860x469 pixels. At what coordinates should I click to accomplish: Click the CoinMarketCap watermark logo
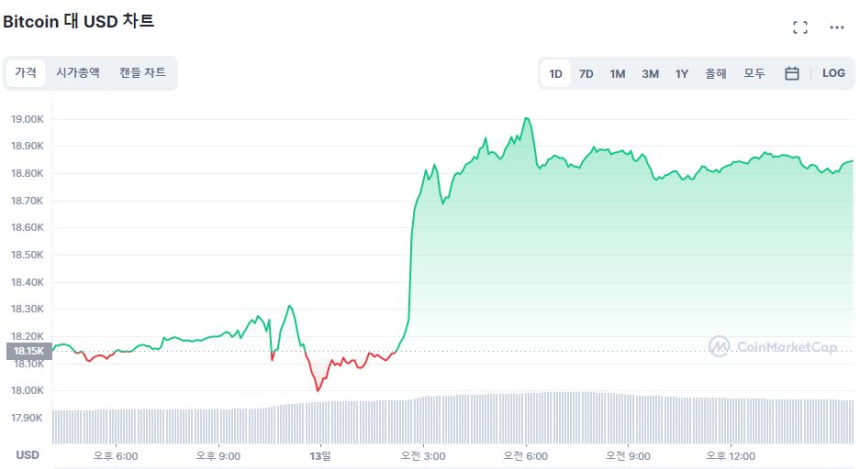click(773, 346)
